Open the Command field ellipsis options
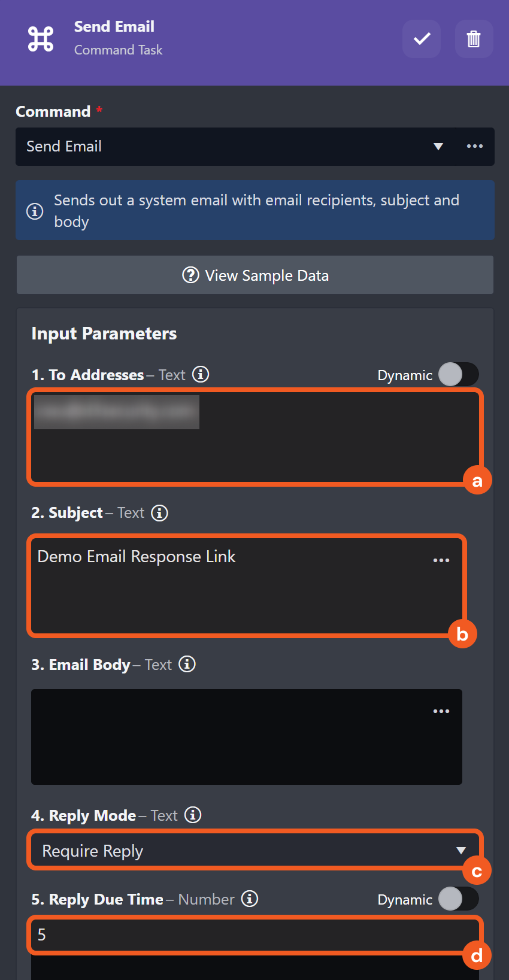 coord(475,147)
